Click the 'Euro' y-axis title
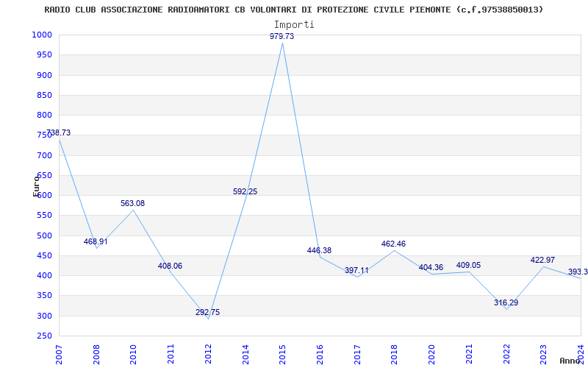588x368 pixels. coord(36,186)
